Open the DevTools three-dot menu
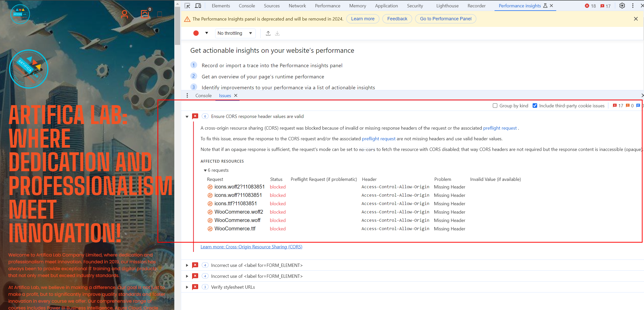This screenshot has height=310, width=644. 633,6
